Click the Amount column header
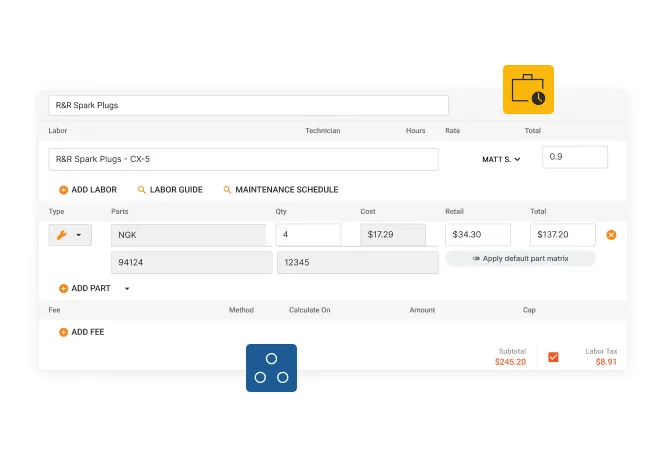The width and height of the screenshot is (667, 458). click(422, 310)
